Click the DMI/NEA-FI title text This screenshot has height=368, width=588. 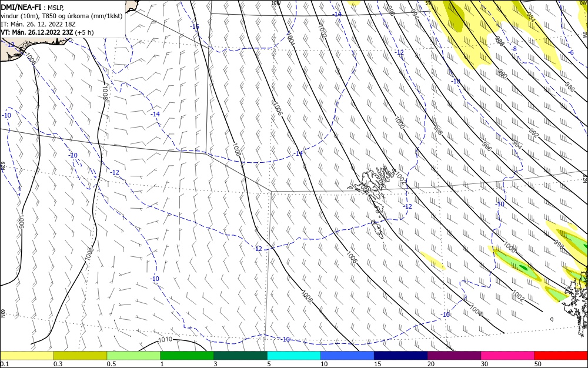click(21, 6)
